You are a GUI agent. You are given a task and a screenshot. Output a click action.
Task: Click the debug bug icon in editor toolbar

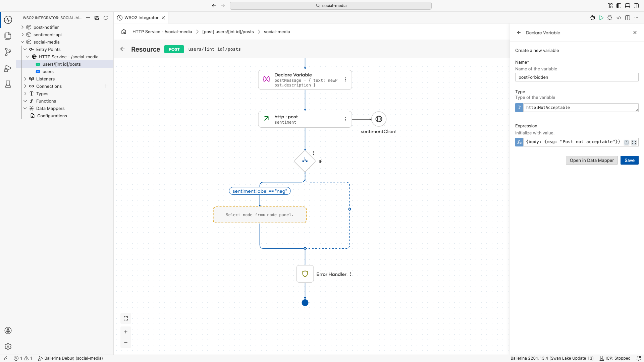(610, 18)
